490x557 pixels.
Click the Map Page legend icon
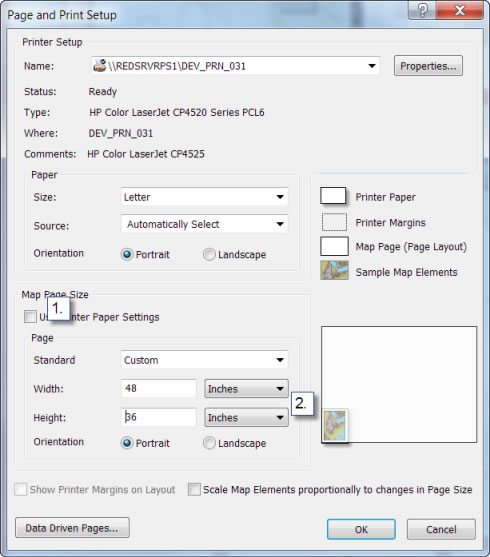click(x=334, y=247)
